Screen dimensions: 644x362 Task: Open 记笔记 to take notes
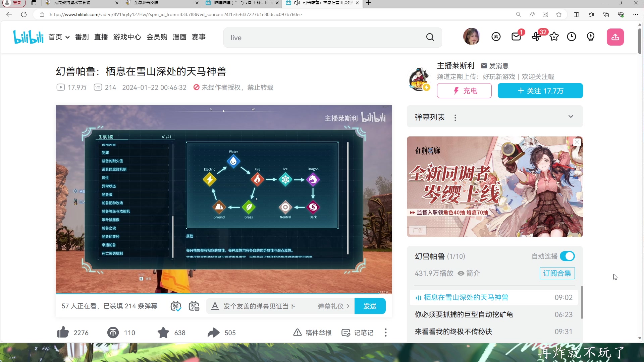tap(357, 333)
